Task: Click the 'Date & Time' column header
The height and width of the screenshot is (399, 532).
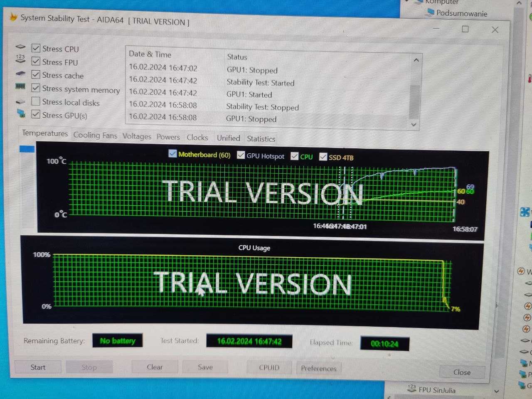Action: click(150, 54)
